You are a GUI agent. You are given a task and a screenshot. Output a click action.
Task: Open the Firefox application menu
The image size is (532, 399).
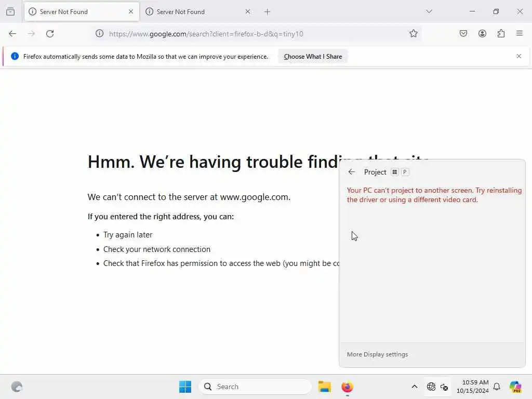coord(520,33)
